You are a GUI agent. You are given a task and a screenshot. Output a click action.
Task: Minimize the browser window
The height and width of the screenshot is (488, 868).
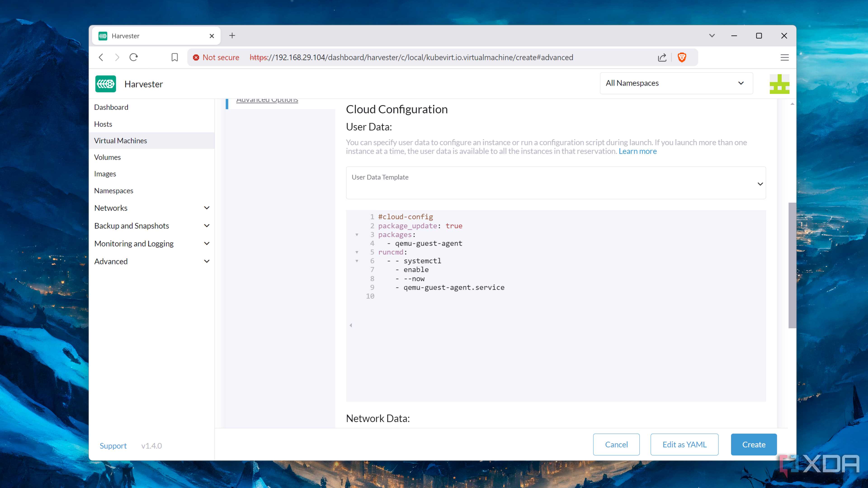[x=734, y=36]
